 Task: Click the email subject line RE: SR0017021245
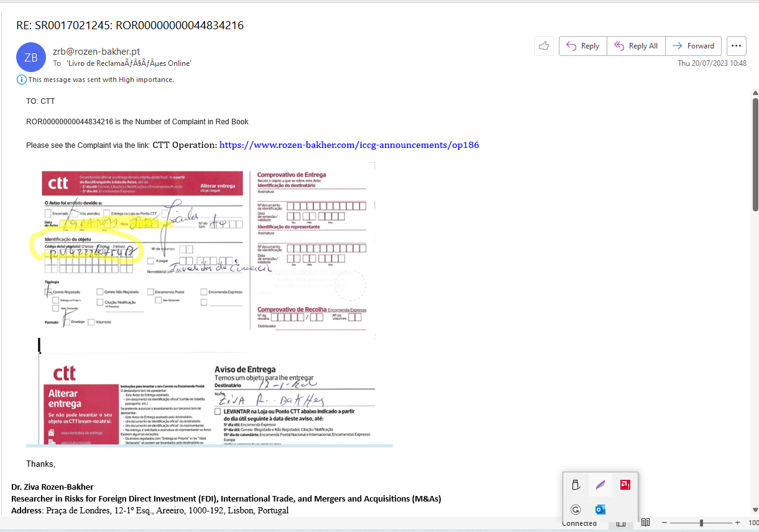pyautogui.click(x=130, y=25)
